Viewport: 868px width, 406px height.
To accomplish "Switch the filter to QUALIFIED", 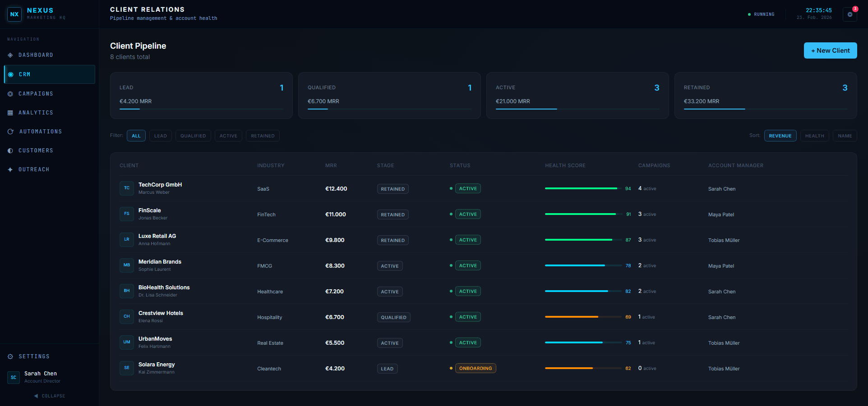I will (193, 136).
